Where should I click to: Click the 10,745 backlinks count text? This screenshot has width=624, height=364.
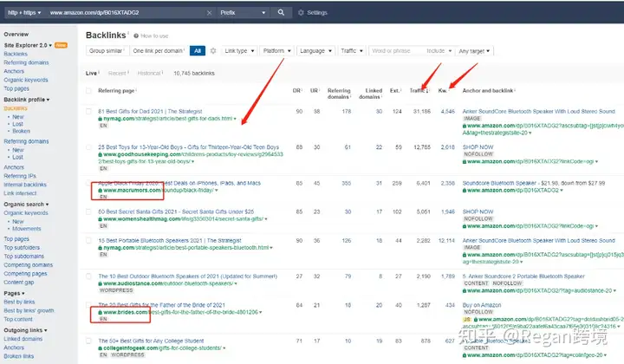pyautogui.click(x=194, y=73)
